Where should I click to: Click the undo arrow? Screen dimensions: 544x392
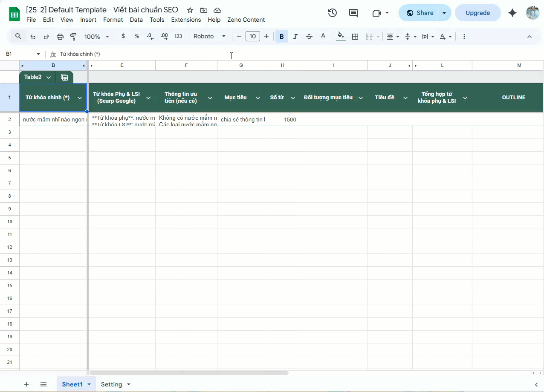(x=33, y=37)
